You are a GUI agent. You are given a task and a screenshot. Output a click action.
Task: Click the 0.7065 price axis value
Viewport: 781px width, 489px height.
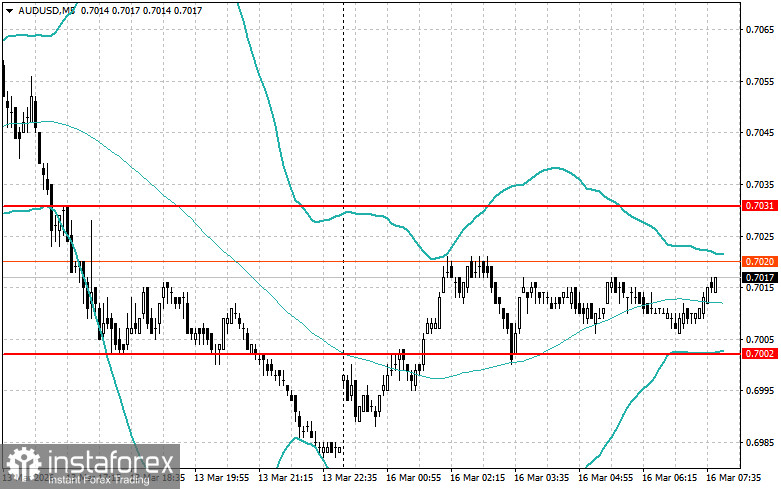(760, 30)
